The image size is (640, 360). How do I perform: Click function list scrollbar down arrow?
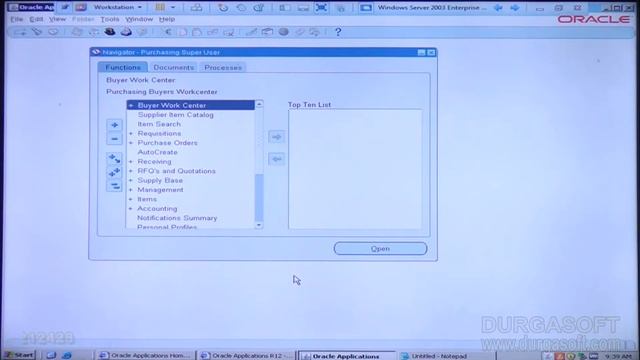tap(259, 225)
